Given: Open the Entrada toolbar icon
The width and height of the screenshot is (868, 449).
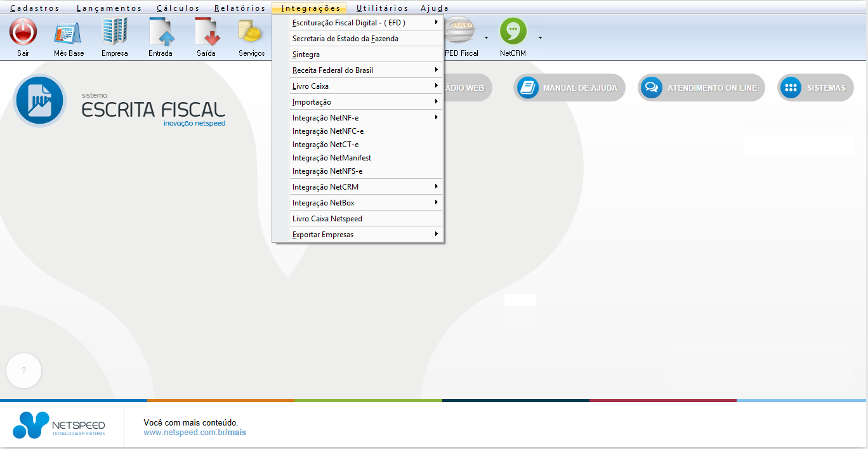Looking at the screenshot, I should (161, 32).
